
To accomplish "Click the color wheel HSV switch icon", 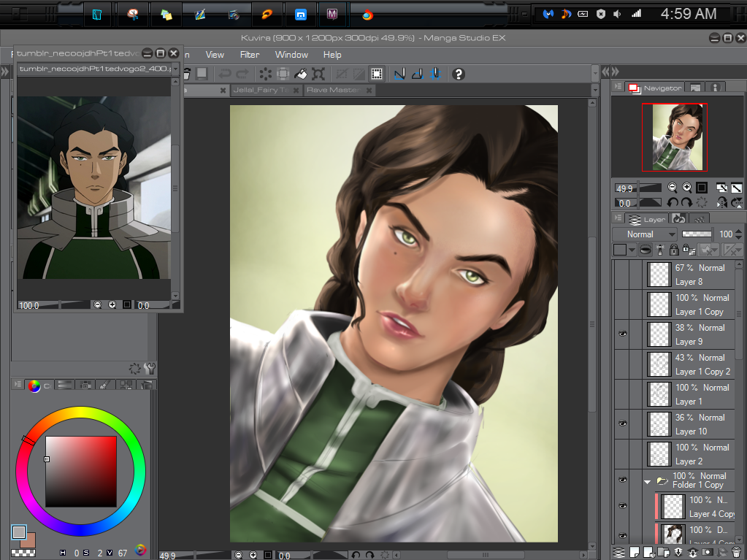I will (x=140, y=550).
